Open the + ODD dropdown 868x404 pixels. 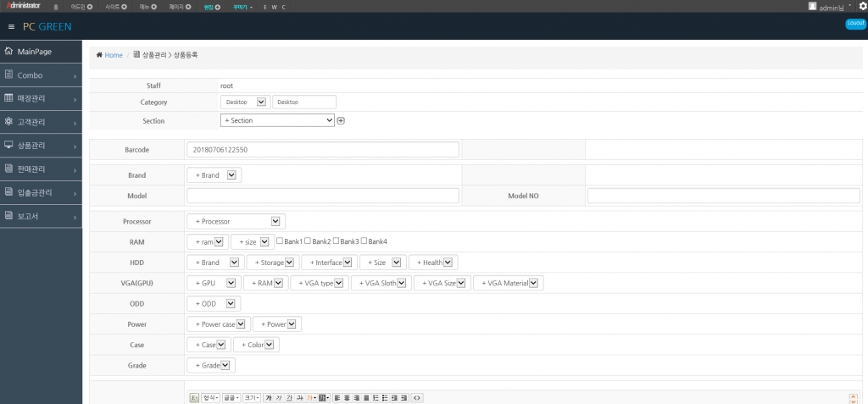click(214, 303)
